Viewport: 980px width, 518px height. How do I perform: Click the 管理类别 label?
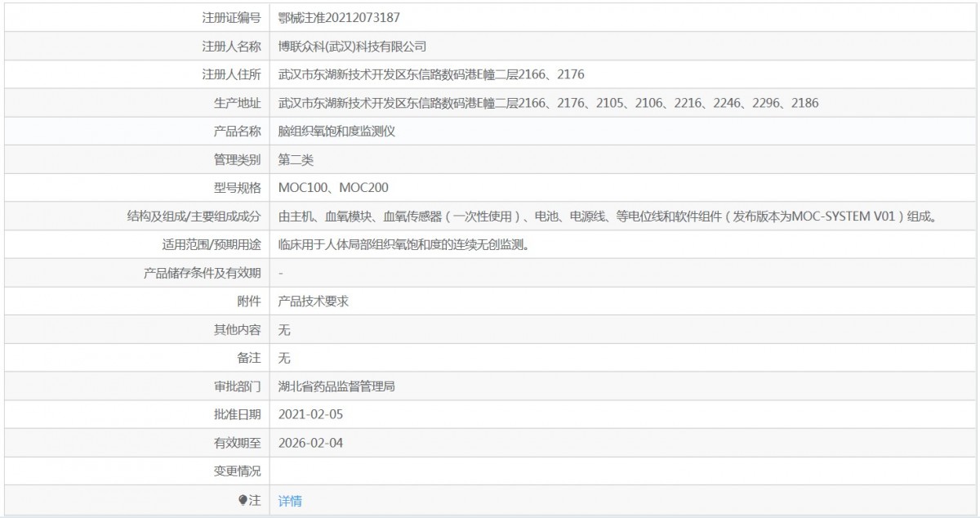click(x=237, y=159)
